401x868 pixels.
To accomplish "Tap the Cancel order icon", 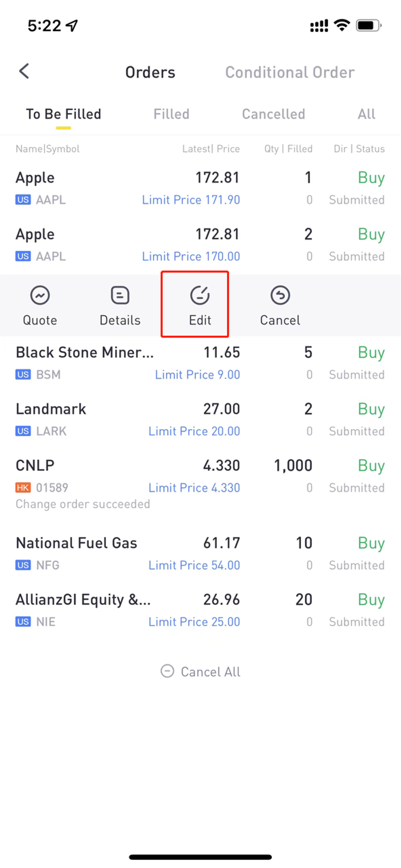I will pyautogui.click(x=280, y=296).
